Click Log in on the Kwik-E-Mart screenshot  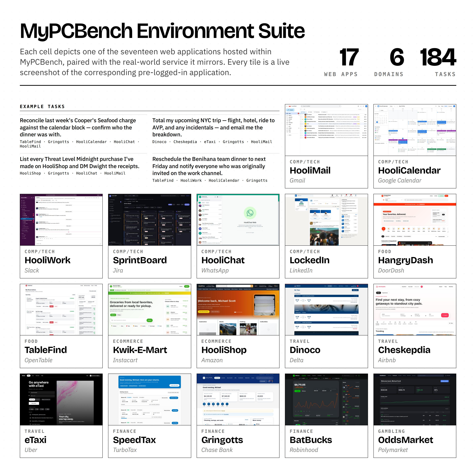tap(186, 286)
